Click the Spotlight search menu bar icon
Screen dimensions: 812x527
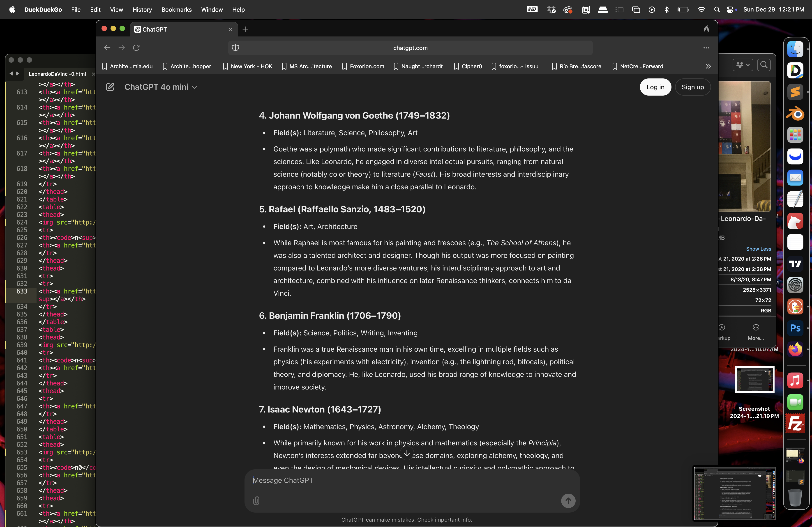(x=717, y=9)
